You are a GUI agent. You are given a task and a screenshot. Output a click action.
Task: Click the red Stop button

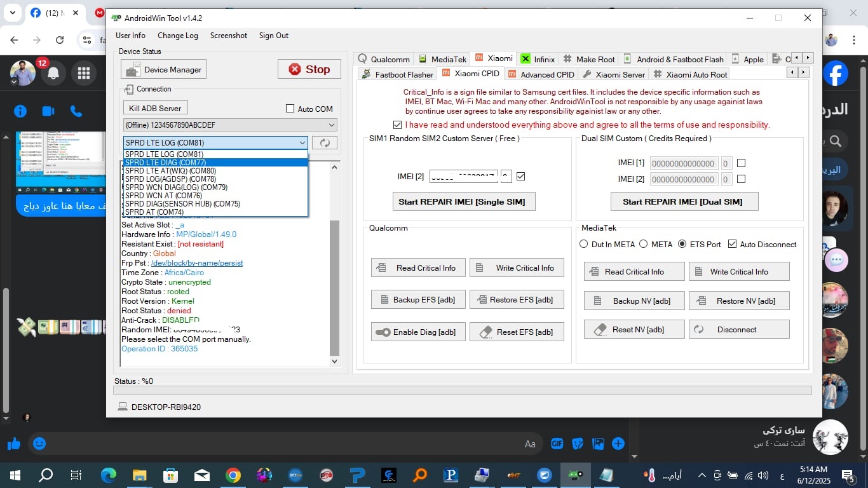(309, 69)
